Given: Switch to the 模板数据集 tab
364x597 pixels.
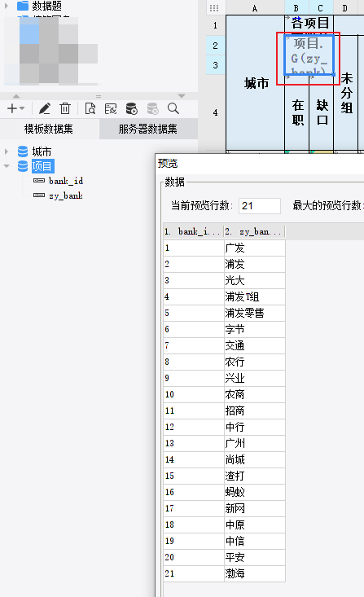Looking at the screenshot, I should tap(49, 129).
